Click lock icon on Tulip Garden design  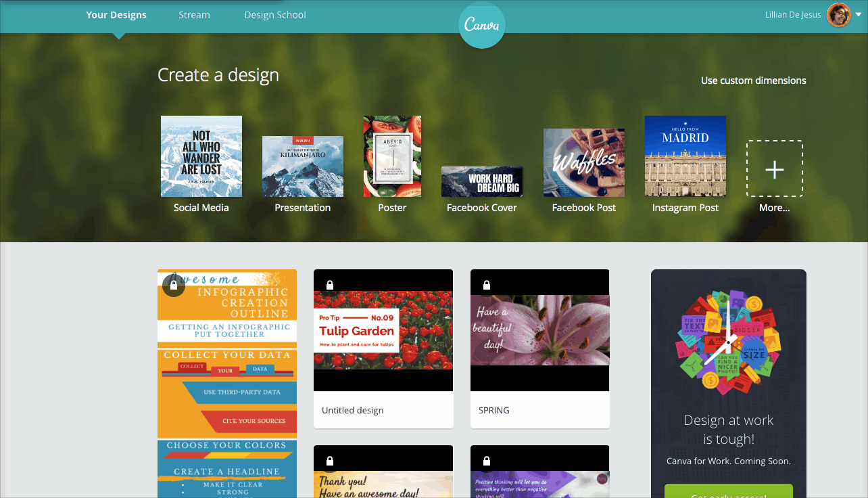(x=330, y=285)
